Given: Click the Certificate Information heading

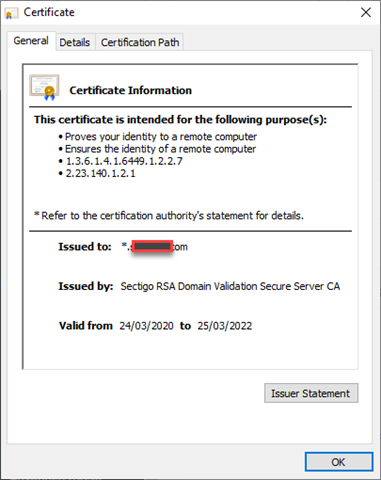Looking at the screenshot, I should (x=131, y=90).
